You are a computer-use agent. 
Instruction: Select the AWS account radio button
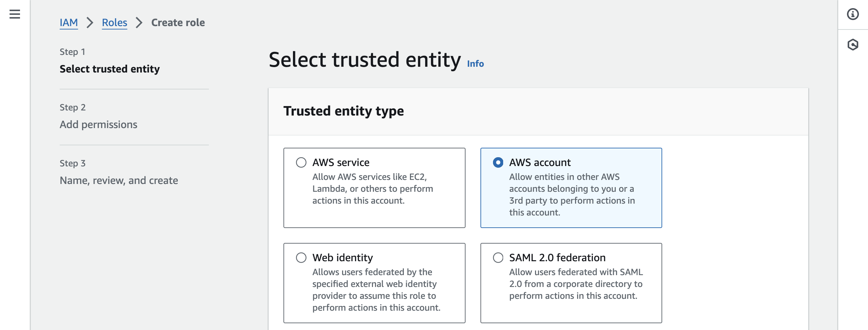coord(498,163)
